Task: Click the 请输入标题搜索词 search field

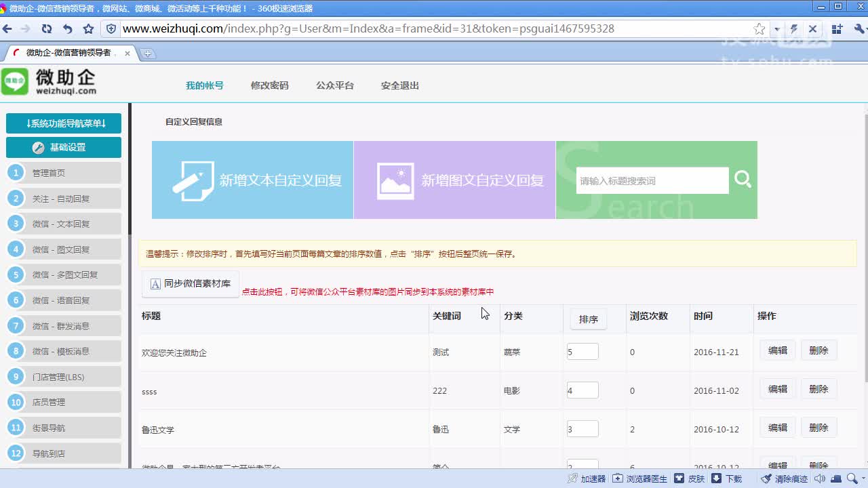Action: (651, 180)
